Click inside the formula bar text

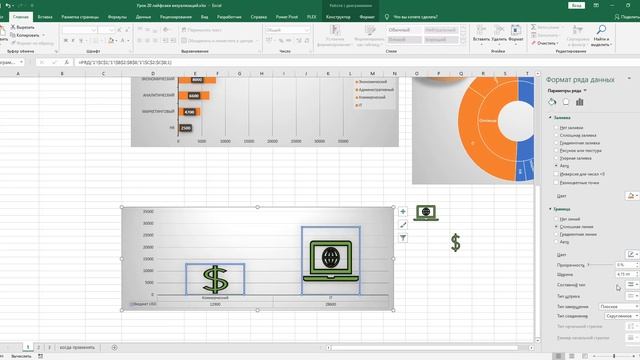coord(125,62)
